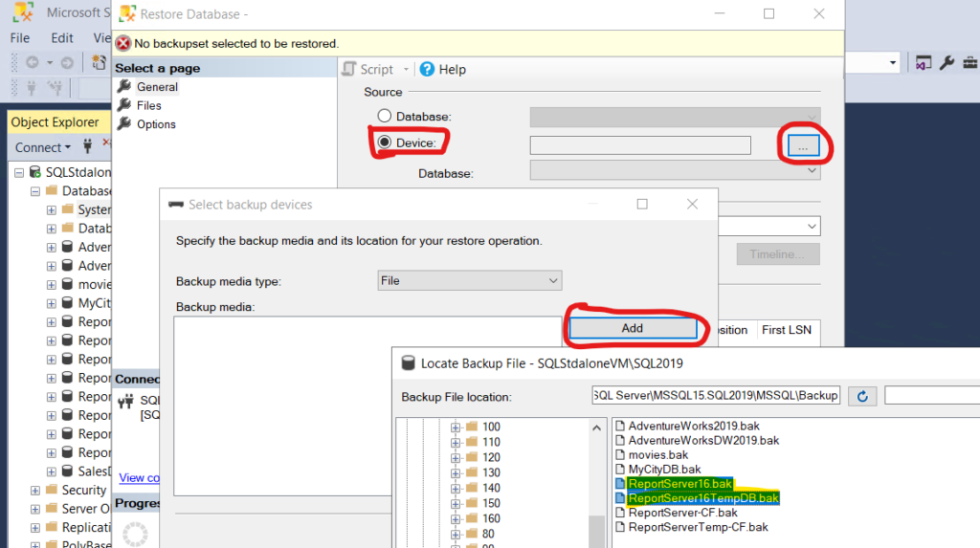The image size is (980, 548).
Task: Open the Script dropdown arrow
Action: click(x=406, y=70)
